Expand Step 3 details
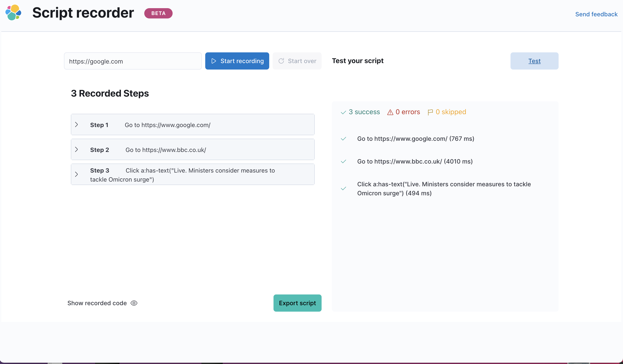 pos(76,174)
